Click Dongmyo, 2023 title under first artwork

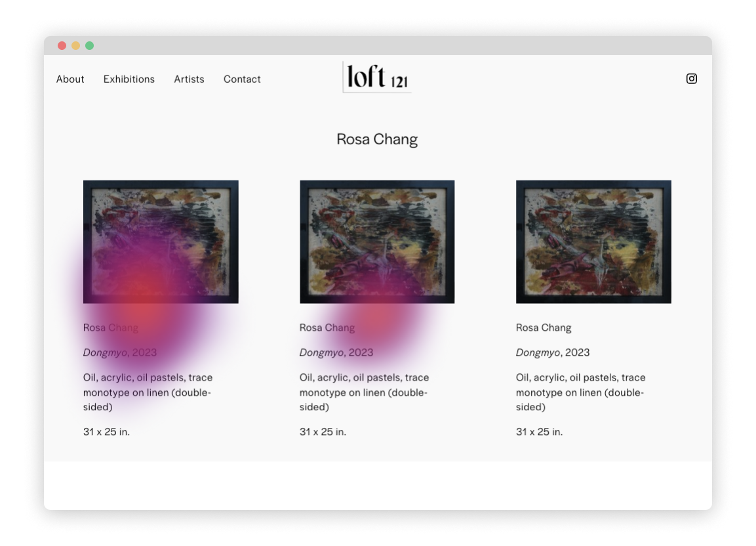pos(119,352)
